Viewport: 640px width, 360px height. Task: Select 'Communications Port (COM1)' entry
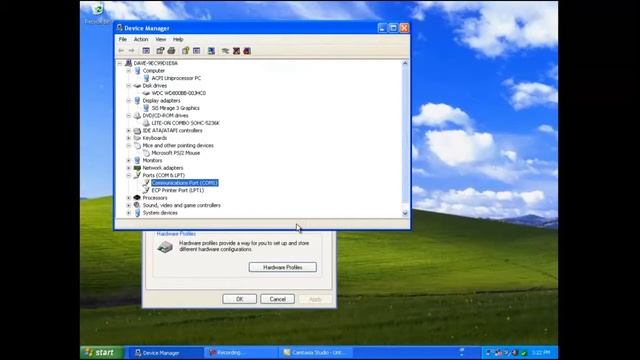(184, 183)
